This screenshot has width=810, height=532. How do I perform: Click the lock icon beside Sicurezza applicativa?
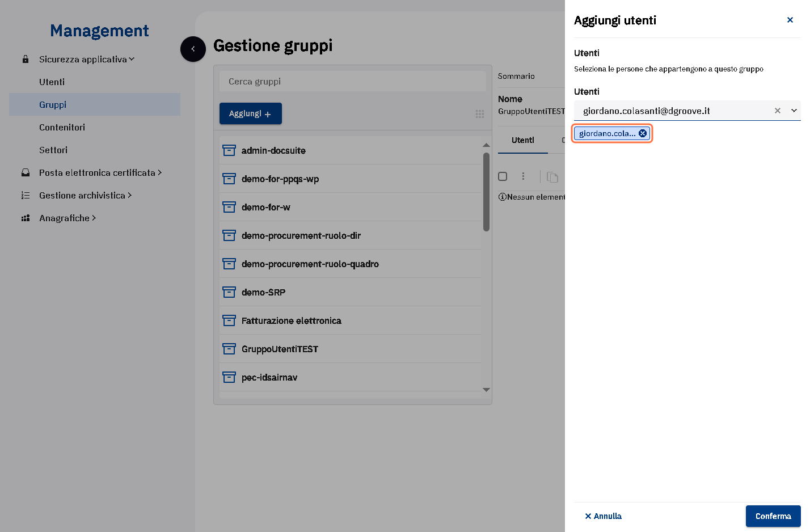pos(26,59)
